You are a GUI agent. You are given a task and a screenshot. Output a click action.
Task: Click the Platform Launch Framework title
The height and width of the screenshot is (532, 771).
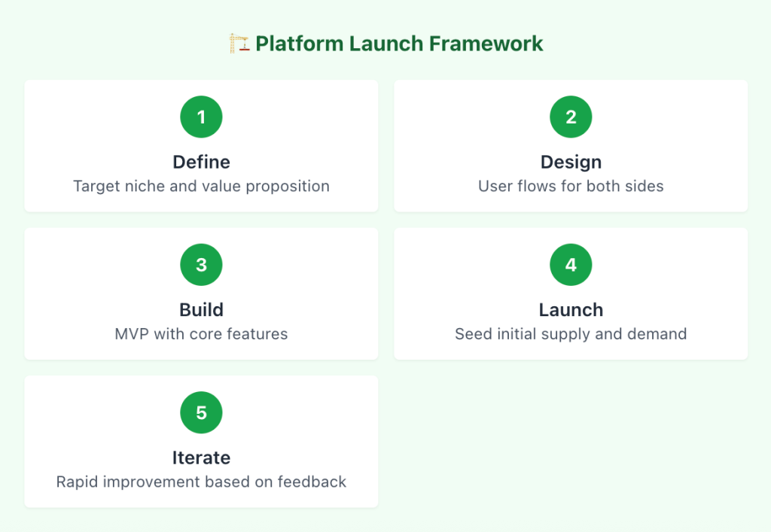click(399, 44)
